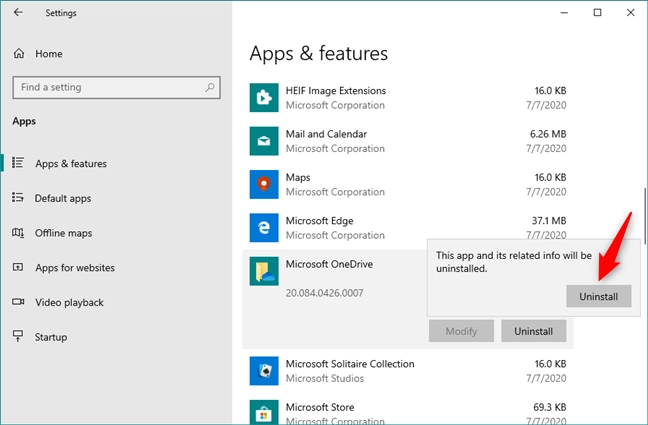
Task: Select Mail and Calendar entry
Action: tap(407, 141)
